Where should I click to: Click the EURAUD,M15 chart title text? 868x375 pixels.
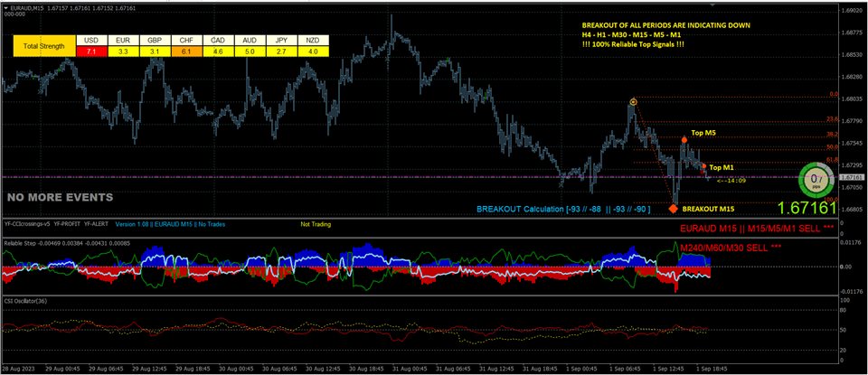point(26,9)
